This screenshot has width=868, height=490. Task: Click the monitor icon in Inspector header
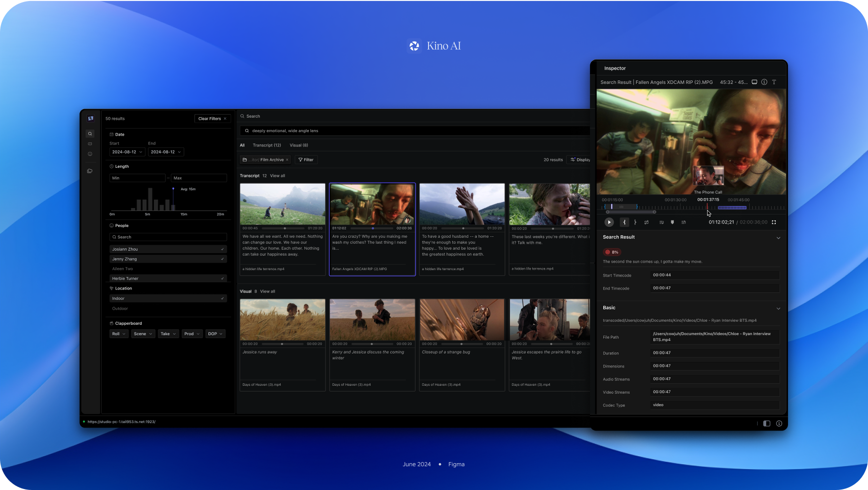point(754,82)
